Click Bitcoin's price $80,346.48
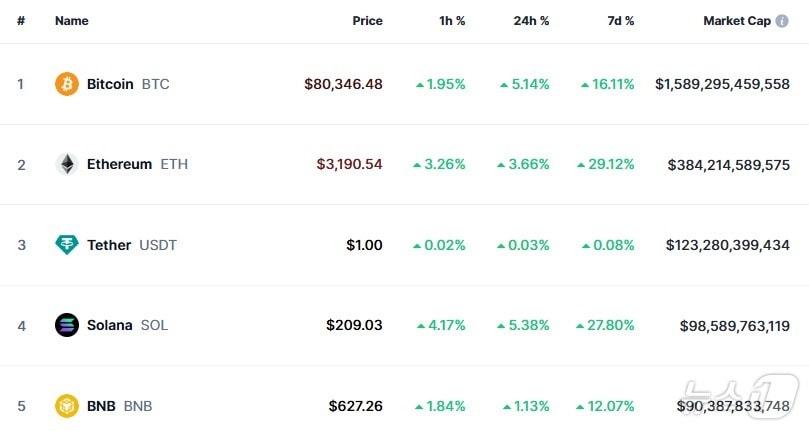809x431 pixels. (x=343, y=84)
